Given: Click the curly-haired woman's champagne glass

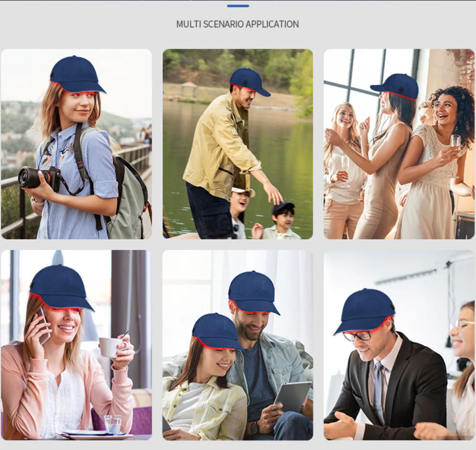Looking at the screenshot, I should pos(455,142).
